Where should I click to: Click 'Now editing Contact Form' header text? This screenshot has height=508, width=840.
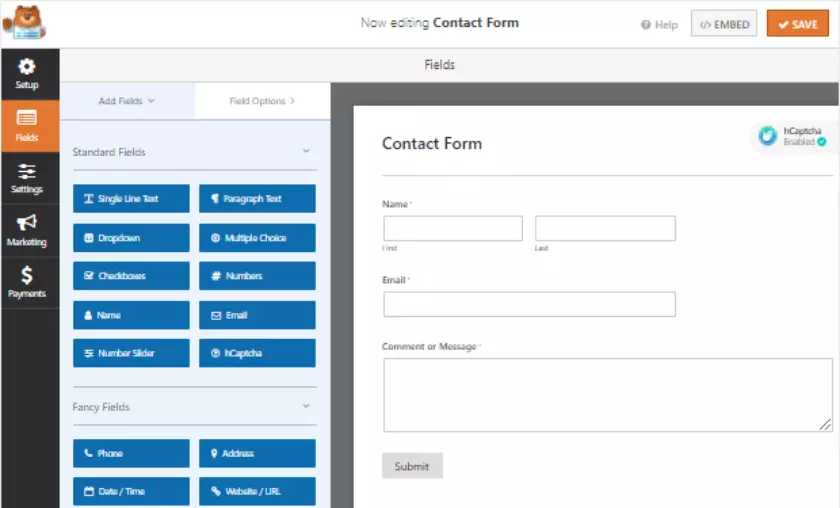439,23
